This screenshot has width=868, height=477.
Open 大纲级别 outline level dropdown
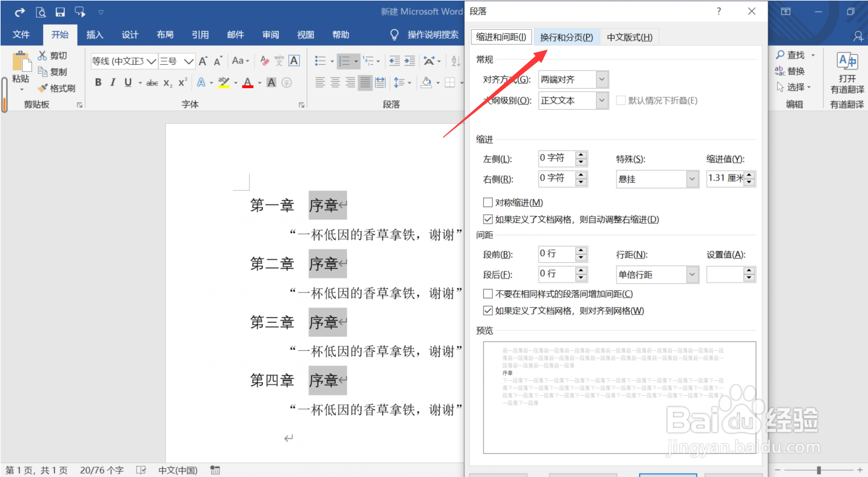(603, 100)
